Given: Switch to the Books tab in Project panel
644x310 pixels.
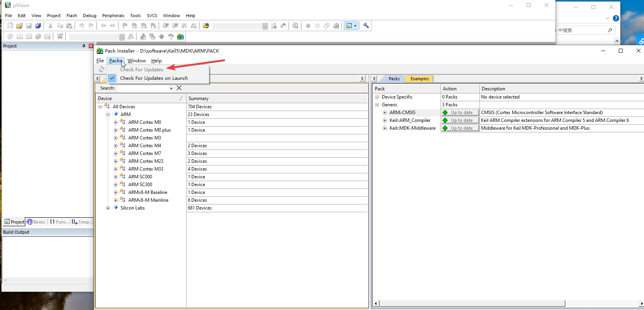Looking at the screenshot, I should click(36, 222).
